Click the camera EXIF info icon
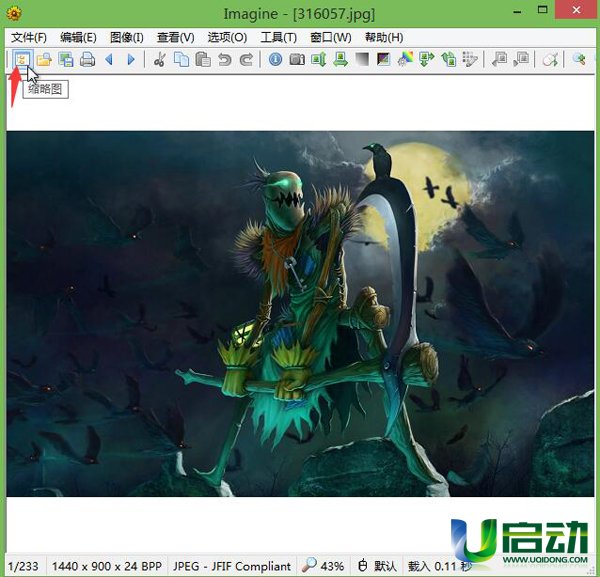 297,59
